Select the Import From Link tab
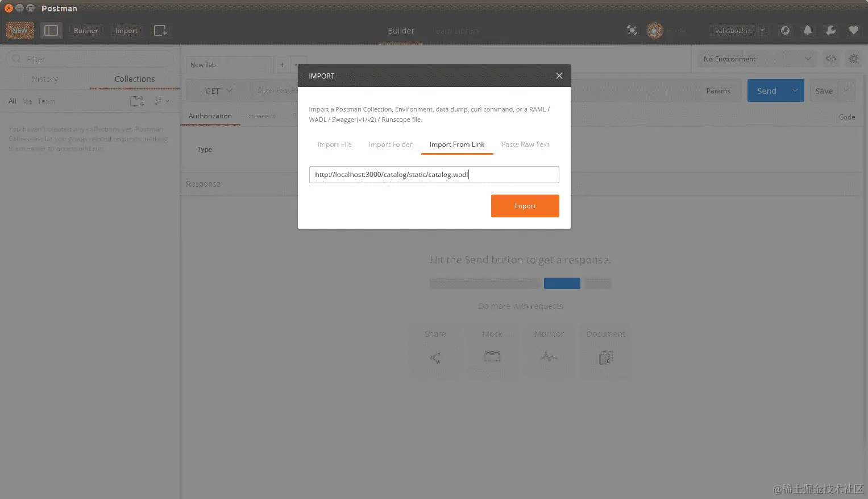Image resolution: width=868 pixels, height=499 pixels. (457, 145)
